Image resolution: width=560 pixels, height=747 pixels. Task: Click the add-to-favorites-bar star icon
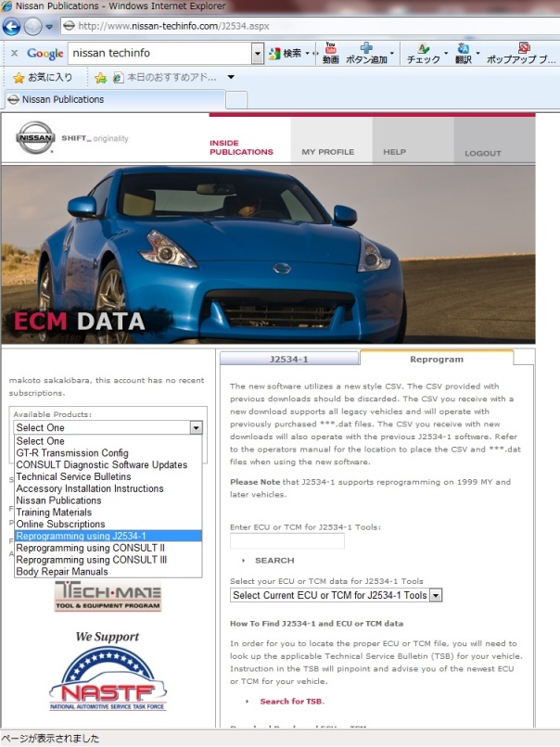click(100, 78)
